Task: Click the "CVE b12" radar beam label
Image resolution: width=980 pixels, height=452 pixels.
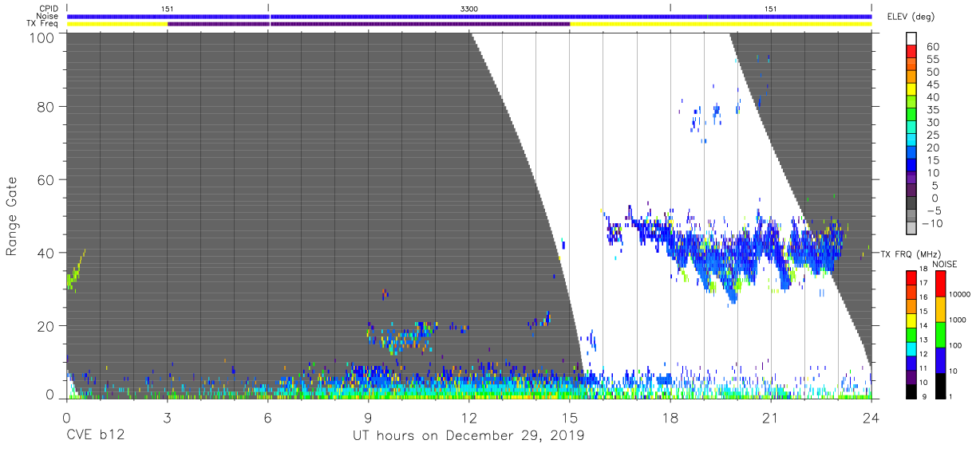Action: (x=95, y=436)
